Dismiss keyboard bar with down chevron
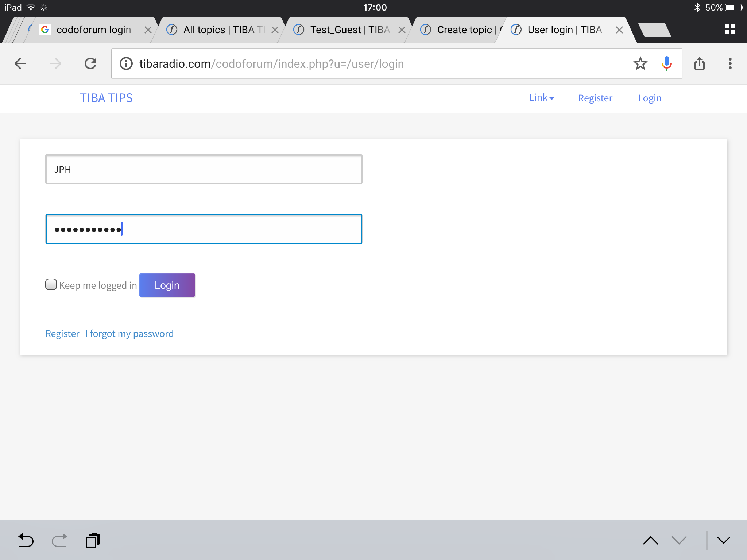This screenshot has height=560, width=747. tap(723, 540)
